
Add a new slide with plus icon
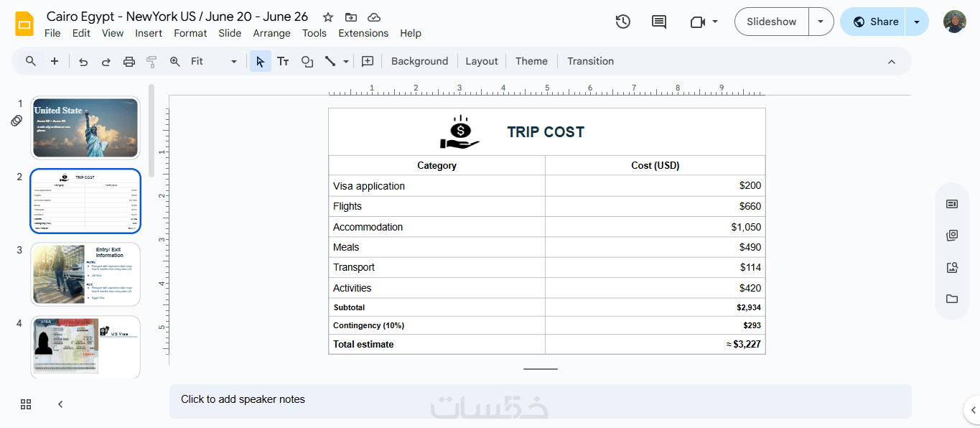click(55, 61)
